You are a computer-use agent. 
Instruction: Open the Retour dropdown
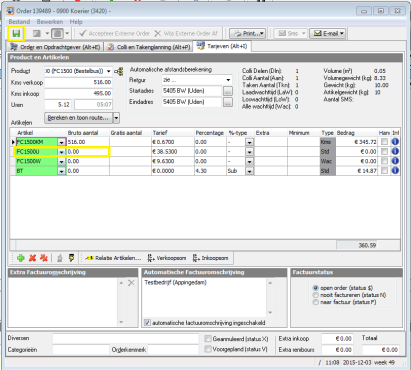click(228, 80)
